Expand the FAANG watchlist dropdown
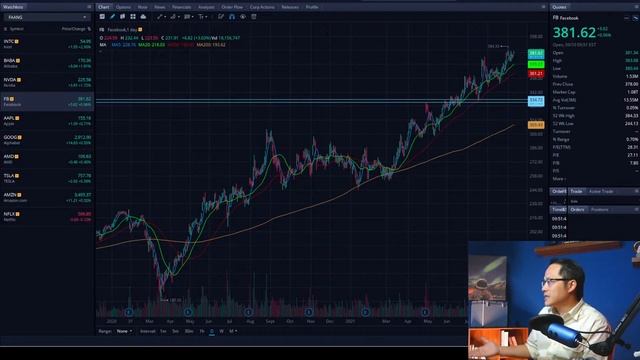This screenshot has width=640, height=360. tap(47, 17)
